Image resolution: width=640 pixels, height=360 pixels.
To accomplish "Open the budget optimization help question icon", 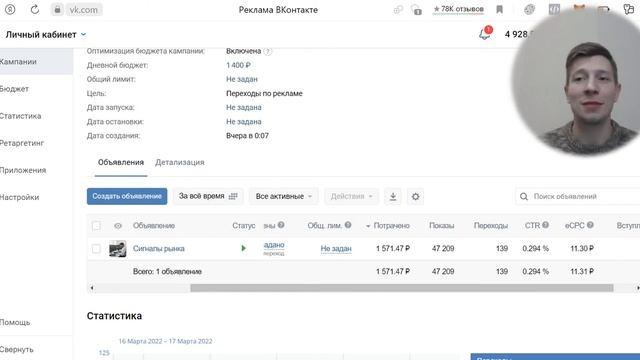I will [x=268, y=51].
